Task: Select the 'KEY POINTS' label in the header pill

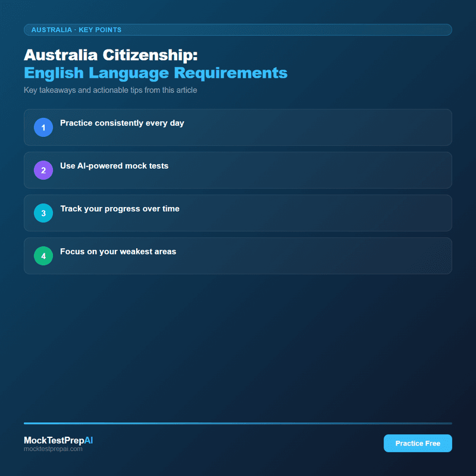Action: tap(99, 30)
